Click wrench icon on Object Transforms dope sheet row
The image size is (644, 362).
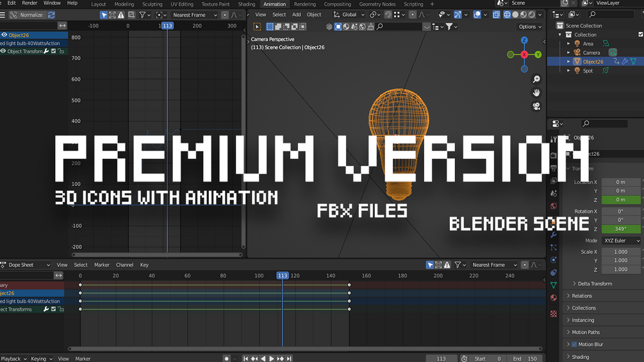46,309
